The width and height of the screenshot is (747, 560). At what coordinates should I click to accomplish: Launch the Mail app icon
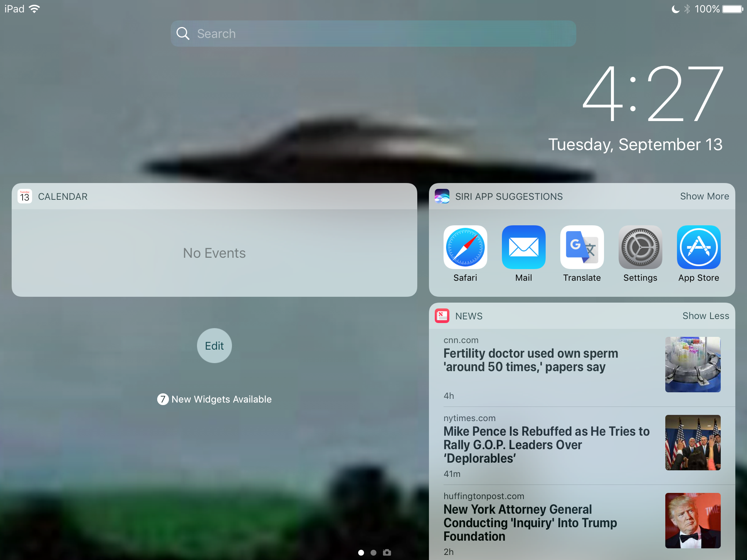click(x=523, y=247)
